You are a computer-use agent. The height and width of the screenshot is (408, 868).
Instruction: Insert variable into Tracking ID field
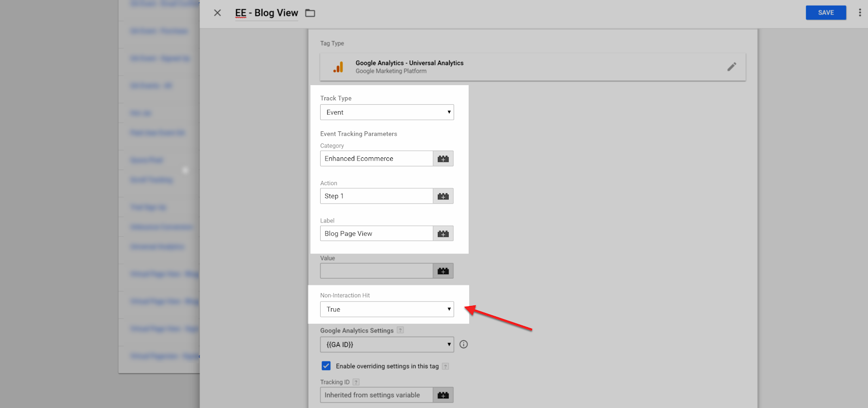coord(443,395)
